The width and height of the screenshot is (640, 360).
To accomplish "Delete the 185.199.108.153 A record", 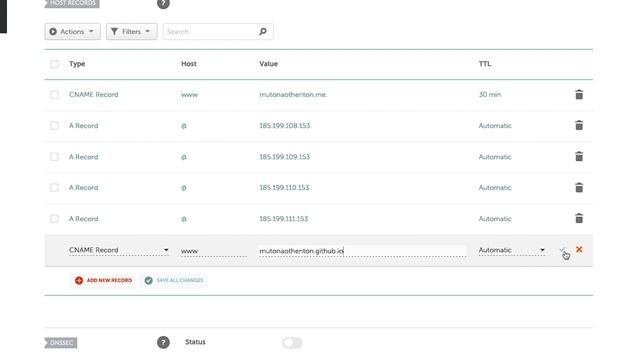I will coord(579,125).
